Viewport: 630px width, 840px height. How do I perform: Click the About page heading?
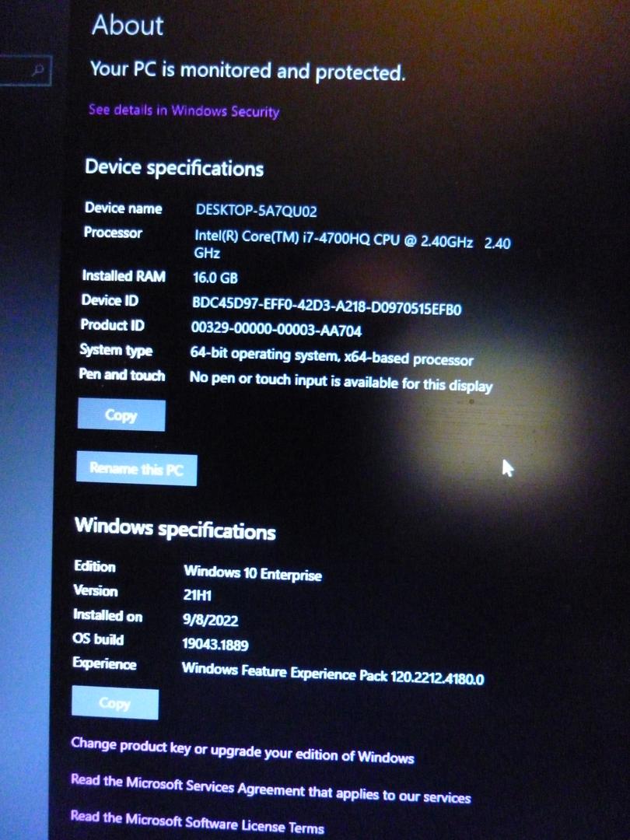pyautogui.click(x=128, y=26)
